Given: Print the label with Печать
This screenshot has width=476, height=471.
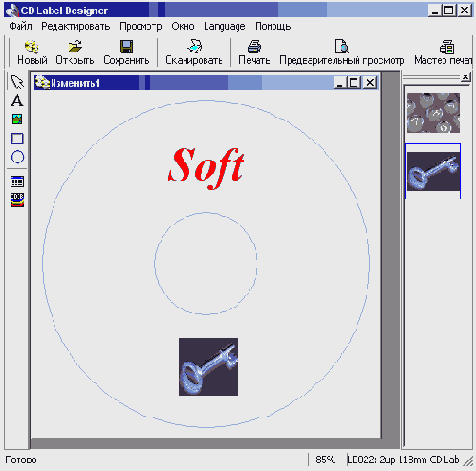Looking at the screenshot, I should point(254,53).
